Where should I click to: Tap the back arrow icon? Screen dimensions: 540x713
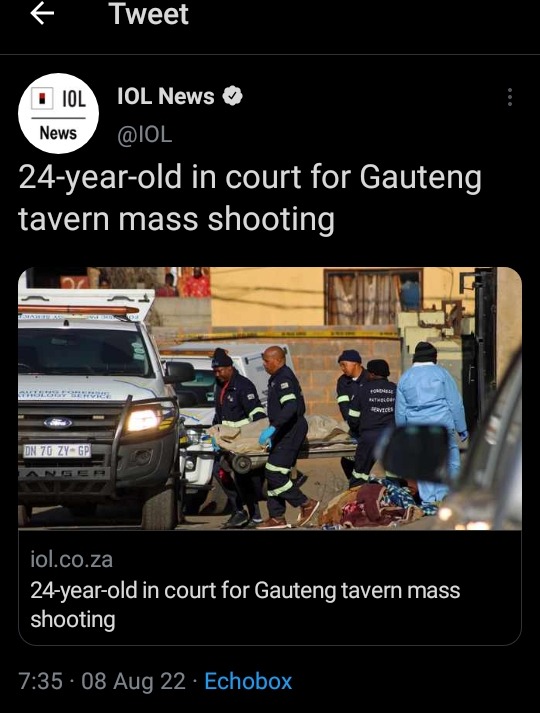(42, 14)
